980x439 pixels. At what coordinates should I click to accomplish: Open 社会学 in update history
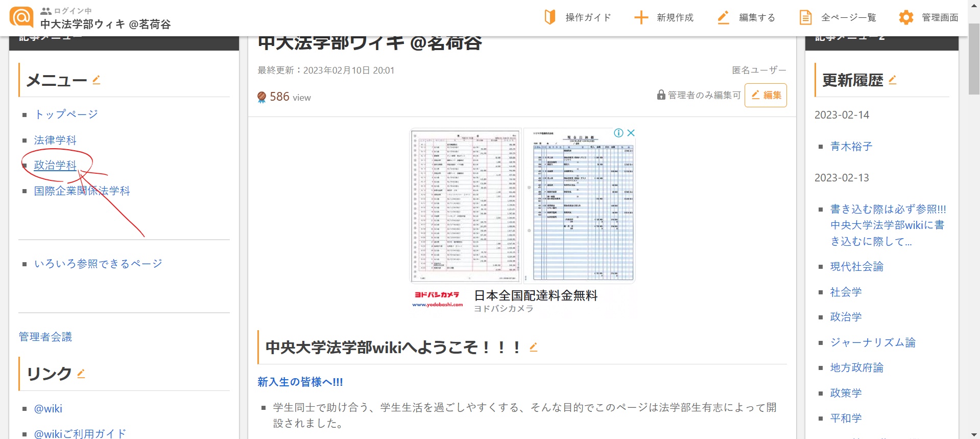click(846, 292)
